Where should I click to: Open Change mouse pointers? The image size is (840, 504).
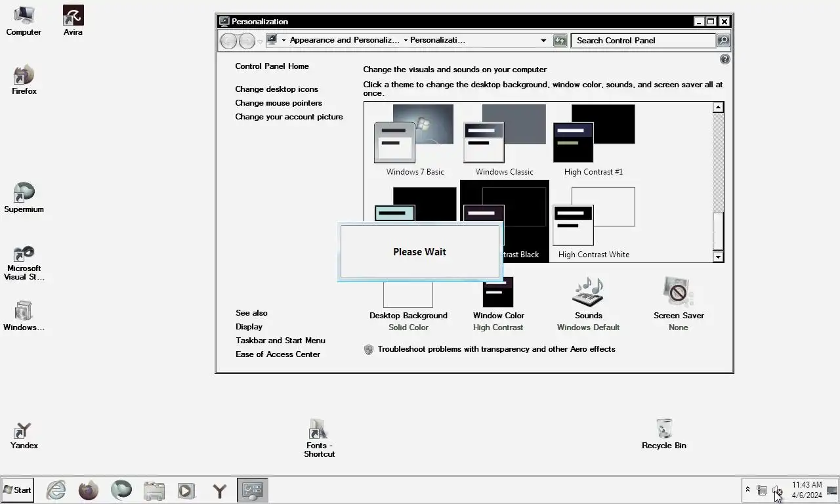click(x=278, y=103)
